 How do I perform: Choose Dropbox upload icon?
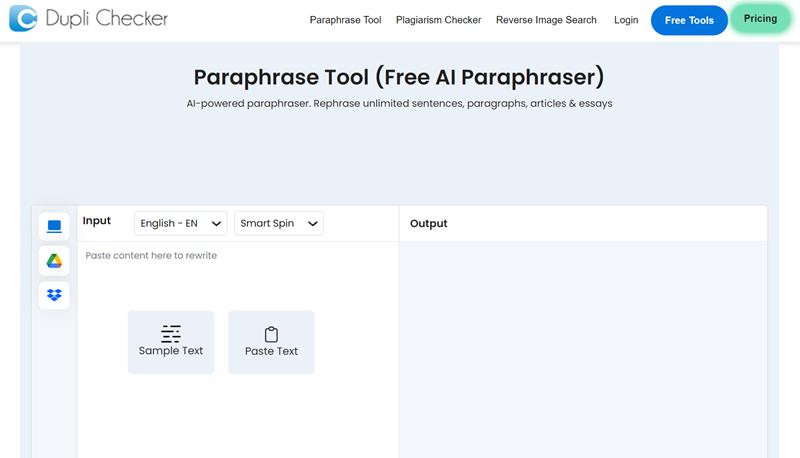[54, 295]
